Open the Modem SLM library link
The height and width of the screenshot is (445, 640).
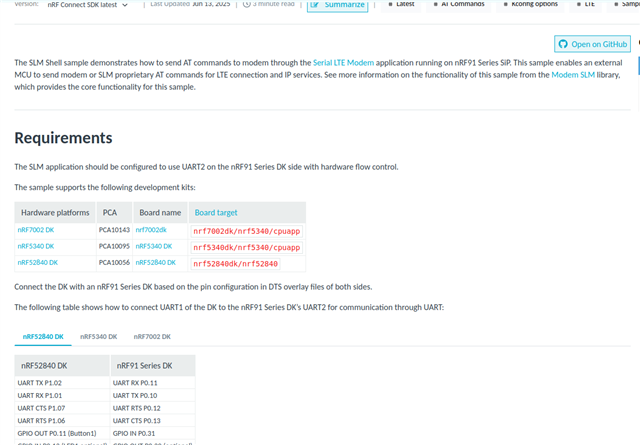click(573, 75)
